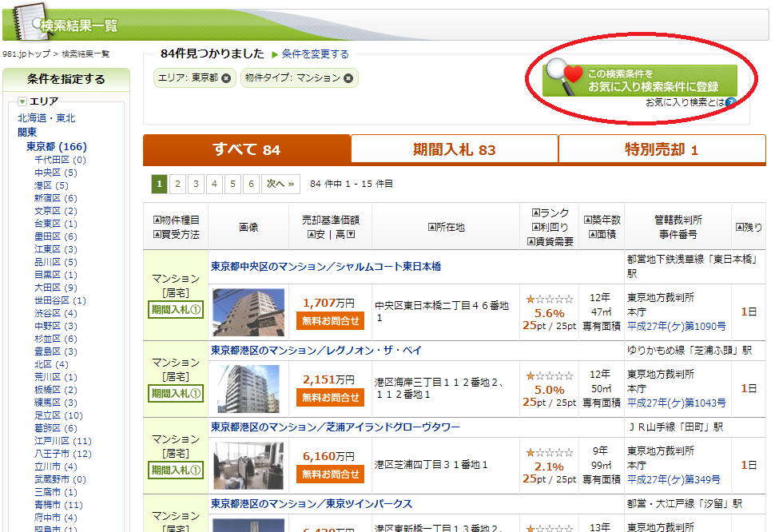
Task: Go to results page 5
Action: pyautogui.click(x=232, y=184)
